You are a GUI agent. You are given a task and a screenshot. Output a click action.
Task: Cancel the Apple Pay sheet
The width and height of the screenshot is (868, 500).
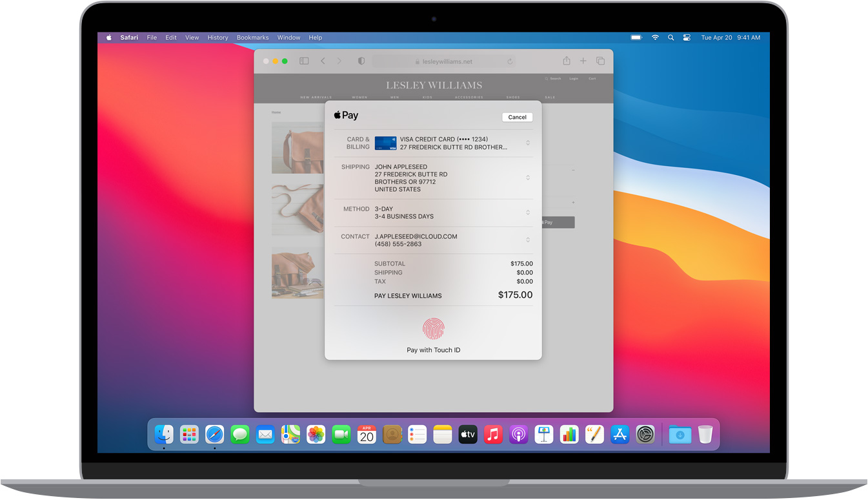point(517,117)
